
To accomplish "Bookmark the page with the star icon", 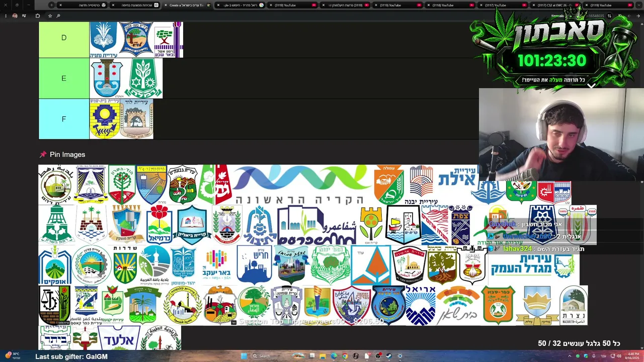I will click(50, 16).
